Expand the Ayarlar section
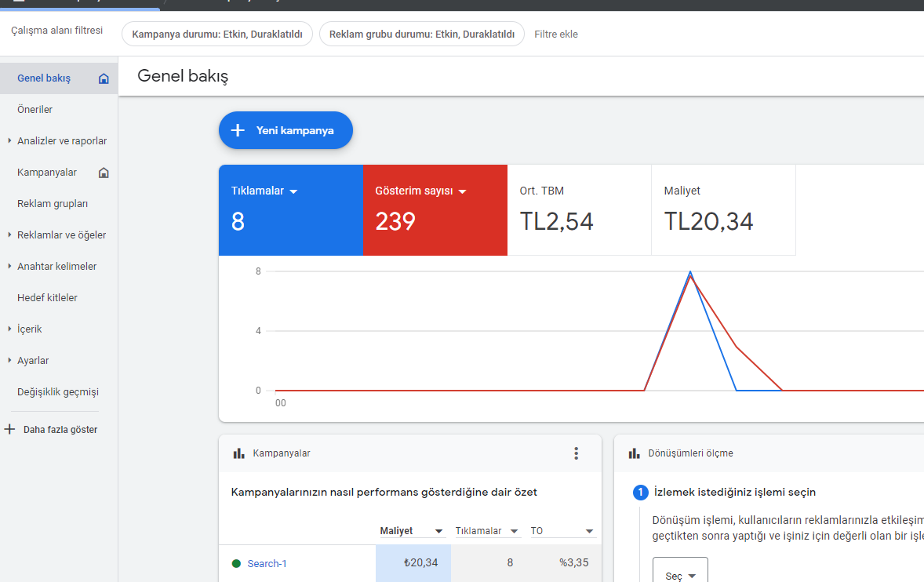Screen dimensions: 924x582 9,360
